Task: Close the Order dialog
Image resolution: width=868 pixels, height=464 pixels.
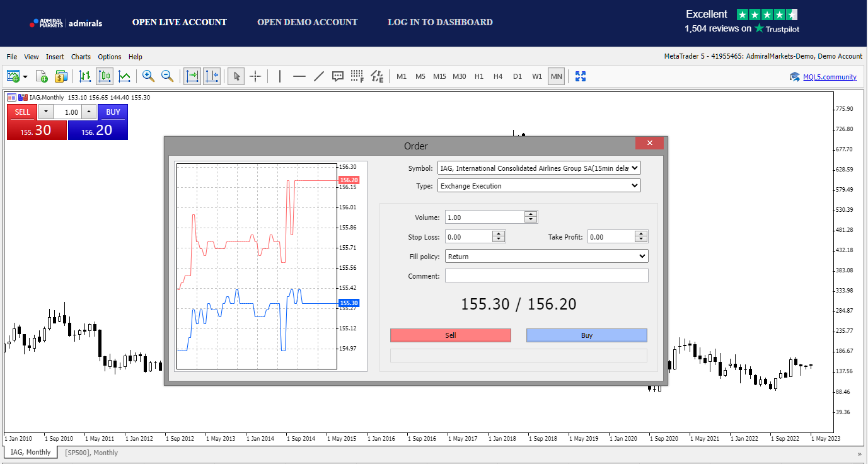Action: [649, 143]
